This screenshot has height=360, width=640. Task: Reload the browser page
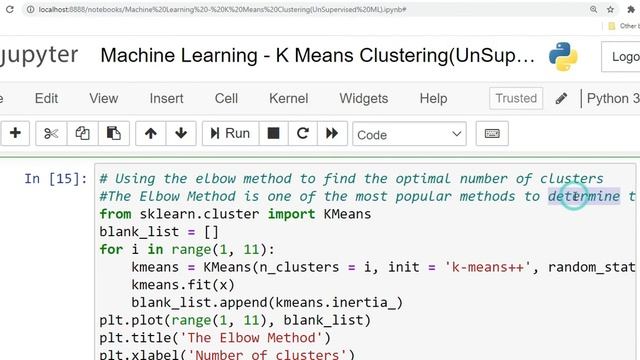(x=9, y=9)
